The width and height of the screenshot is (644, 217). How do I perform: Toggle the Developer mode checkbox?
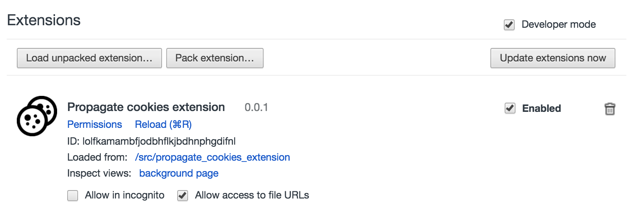(x=509, y=25)
